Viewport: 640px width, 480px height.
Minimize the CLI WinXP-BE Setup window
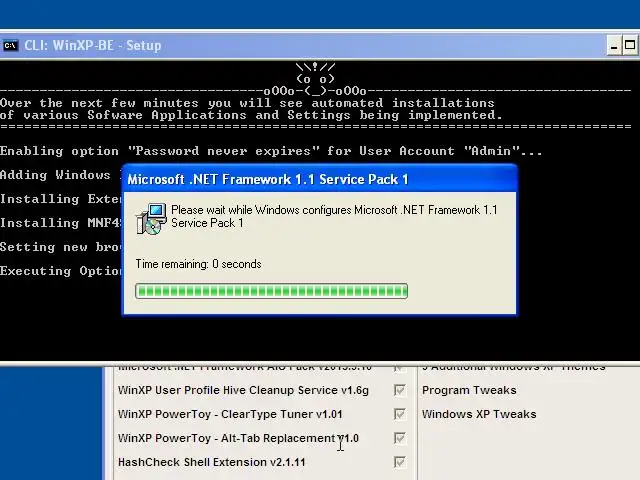[x=613, y=46]
